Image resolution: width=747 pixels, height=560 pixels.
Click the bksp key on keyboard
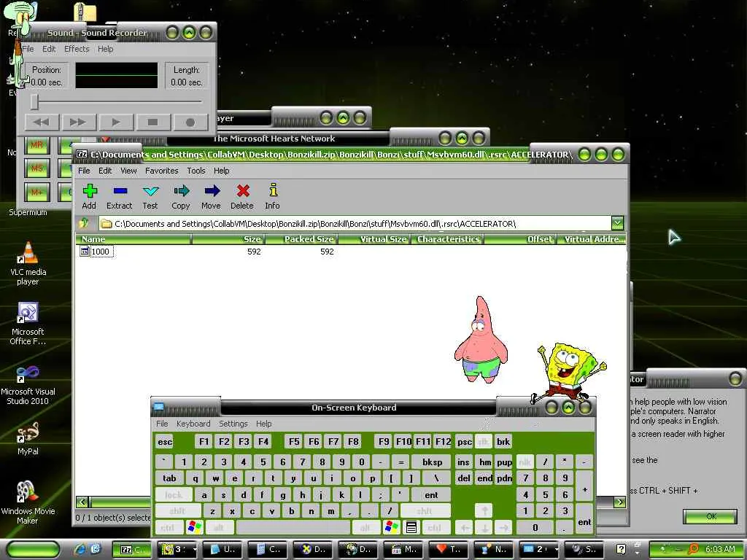tap(432, 462)
